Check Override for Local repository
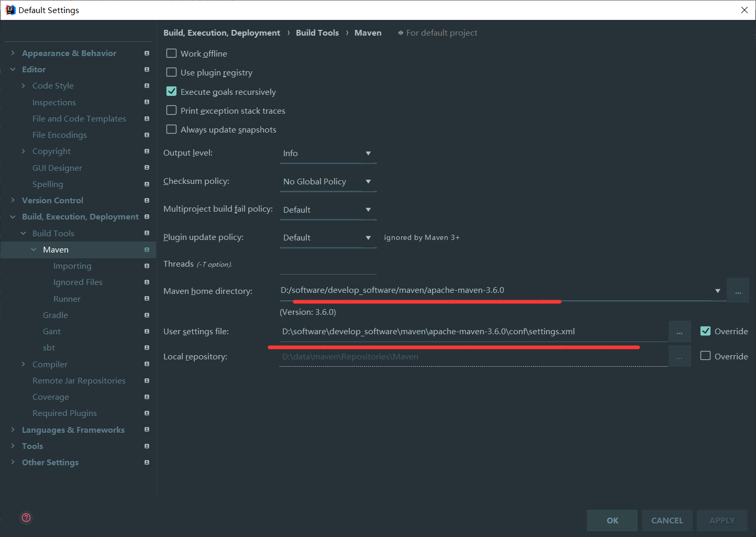This screenshot has width=756, height=537. [x=705, y=356]
